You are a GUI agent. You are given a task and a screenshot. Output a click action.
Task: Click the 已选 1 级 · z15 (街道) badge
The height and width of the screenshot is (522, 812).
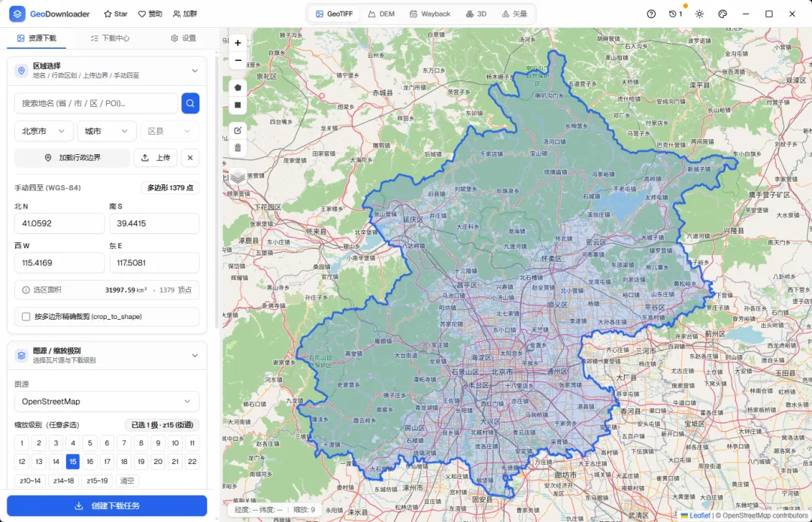(162, 425)
